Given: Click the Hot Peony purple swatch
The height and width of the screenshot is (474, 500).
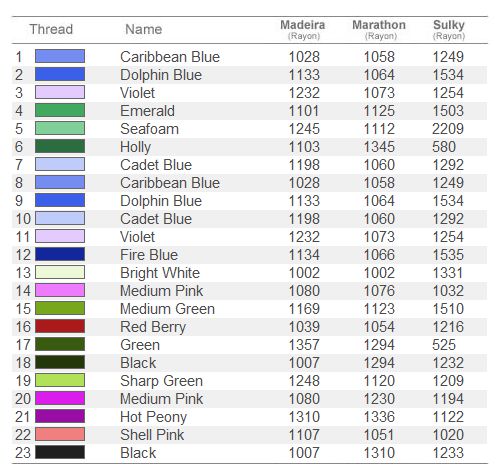Looking at the screenshot, I should [60, 416].
